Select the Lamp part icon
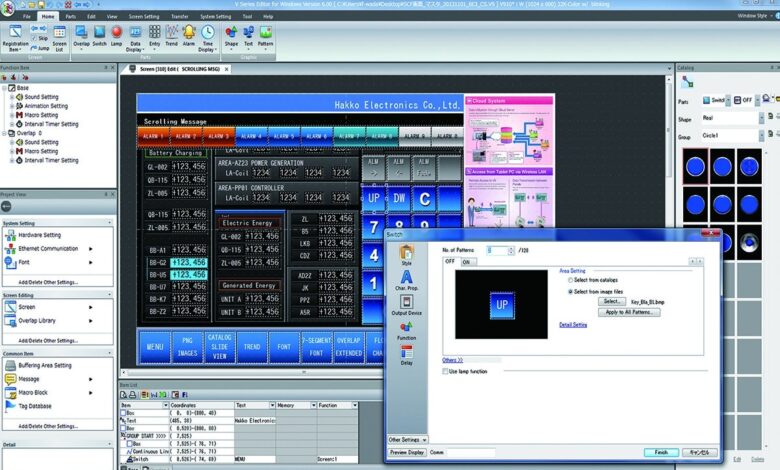 [x=116, y=36]
